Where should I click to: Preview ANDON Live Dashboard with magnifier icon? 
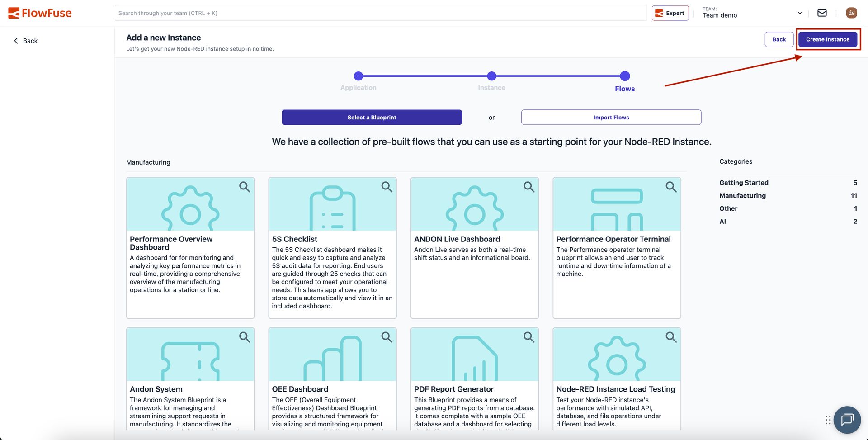[x=528, y=187]
